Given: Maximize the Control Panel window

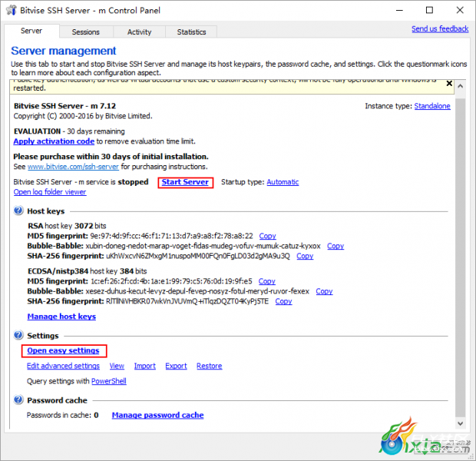Looking at the screenshot, I should [x=429, y=10].
